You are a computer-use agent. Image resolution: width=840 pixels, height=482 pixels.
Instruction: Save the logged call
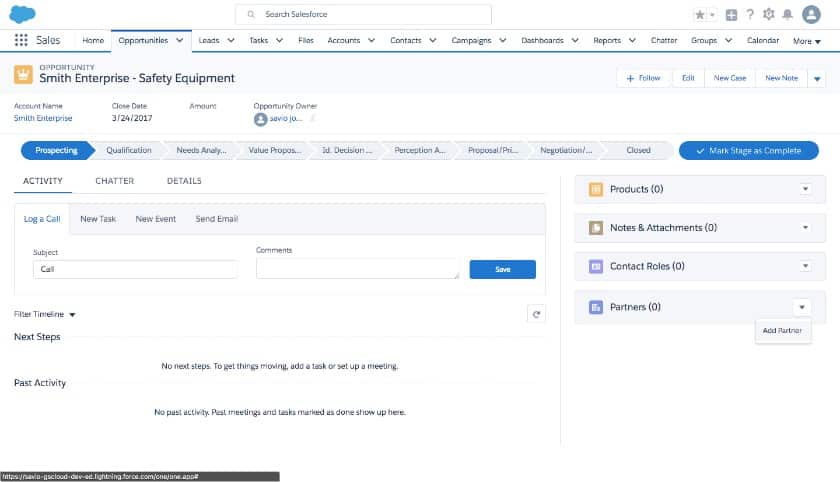coord(502,269)
